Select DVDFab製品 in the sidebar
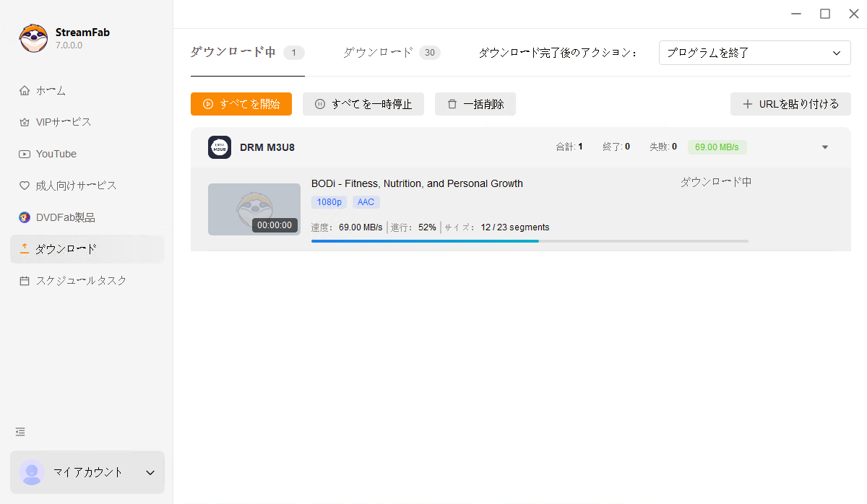 pos(67,217)
